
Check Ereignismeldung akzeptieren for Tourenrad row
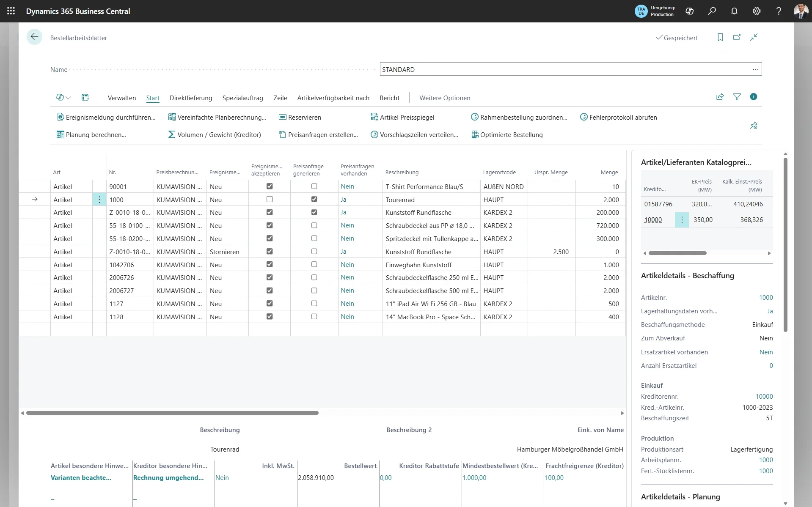(270, 199)
